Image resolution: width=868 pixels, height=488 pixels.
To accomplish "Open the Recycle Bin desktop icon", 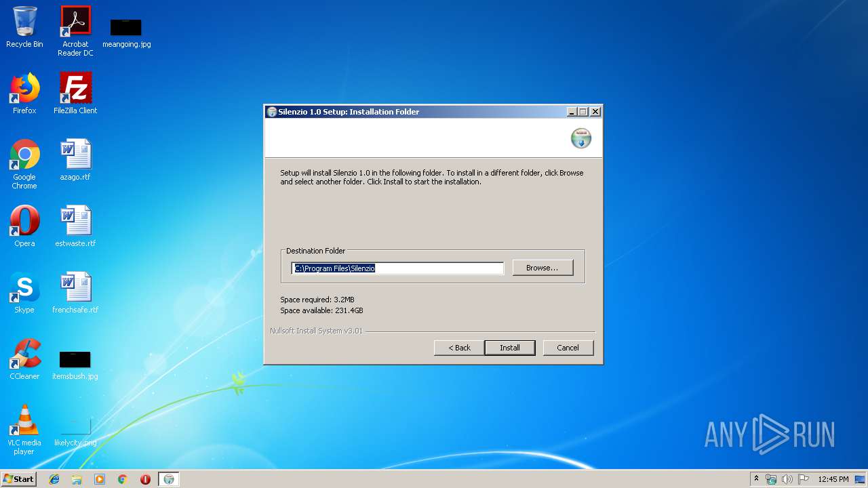I will pos(24,27).
